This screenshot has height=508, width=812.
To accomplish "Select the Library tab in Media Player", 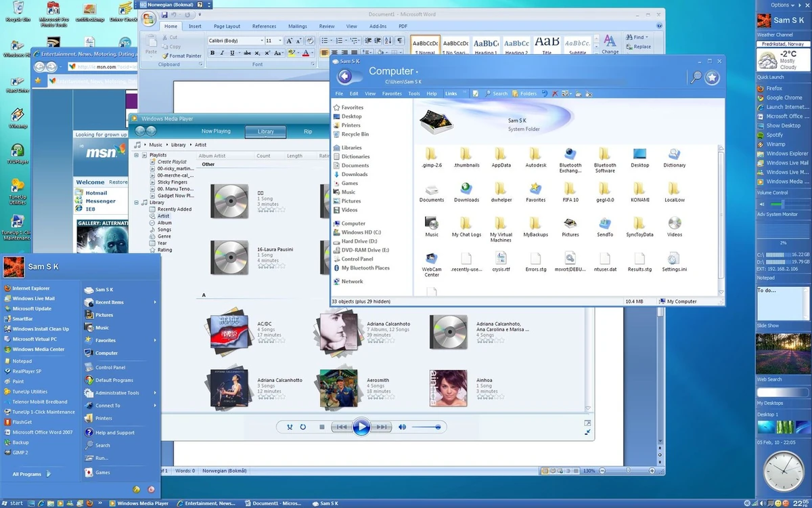I will click(x=265, y=131).
